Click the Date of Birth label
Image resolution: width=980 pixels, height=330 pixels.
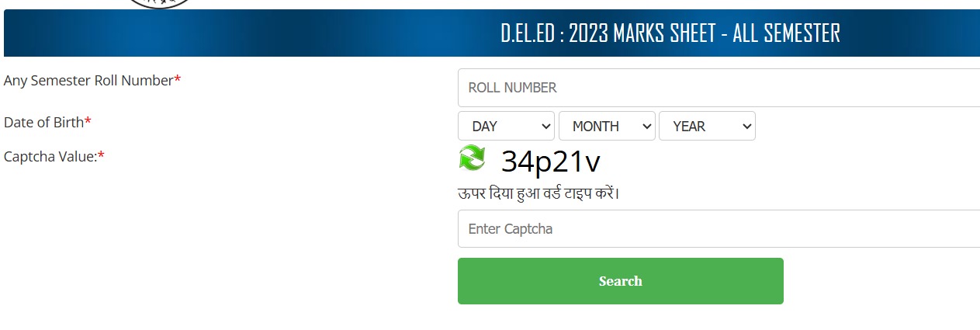[43, 122]
